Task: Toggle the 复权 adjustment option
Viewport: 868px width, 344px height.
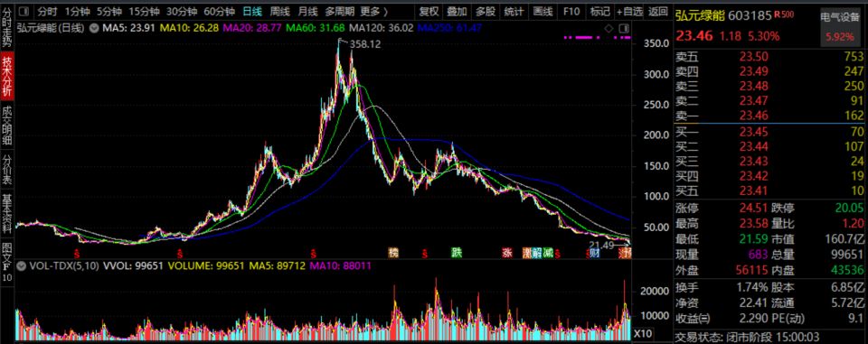Action: 429,11
